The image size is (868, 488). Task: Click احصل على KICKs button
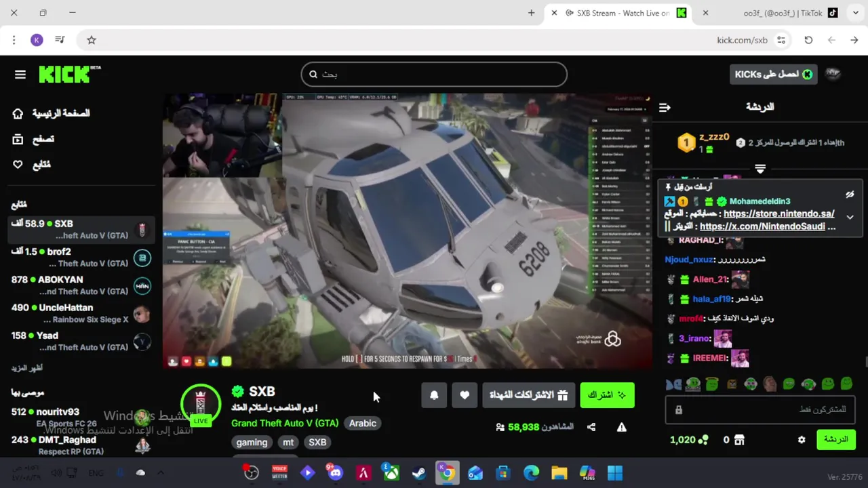tap(773, 75)
